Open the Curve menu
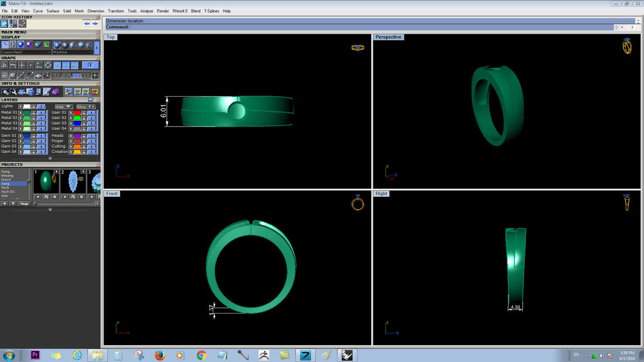Viewport: 644px width, 362px height. [38, 11]
